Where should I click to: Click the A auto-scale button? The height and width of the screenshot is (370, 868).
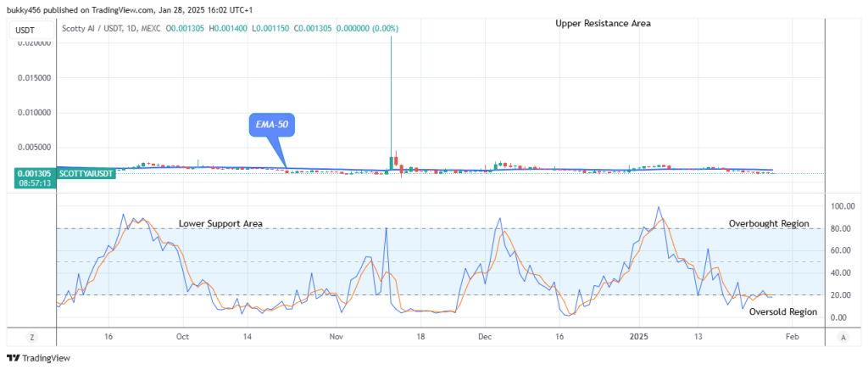pyautogui.click(x=843, y=337)
